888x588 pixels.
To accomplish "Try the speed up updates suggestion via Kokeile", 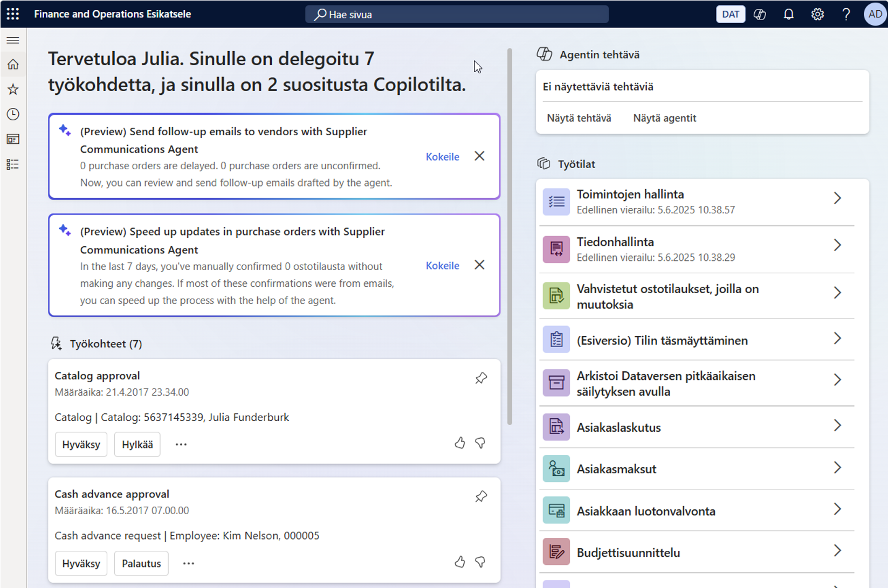I will [x=443, y=266].
